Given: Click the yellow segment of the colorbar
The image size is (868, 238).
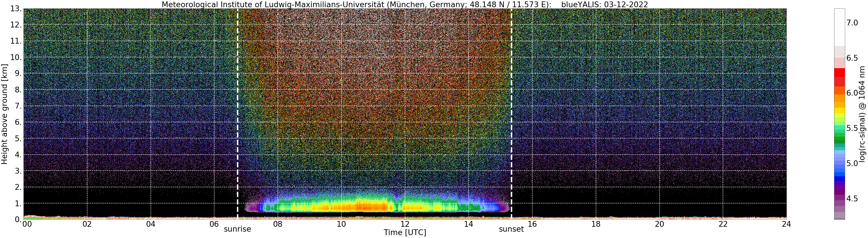Looking at the screenshot, I should pos(839,110).
